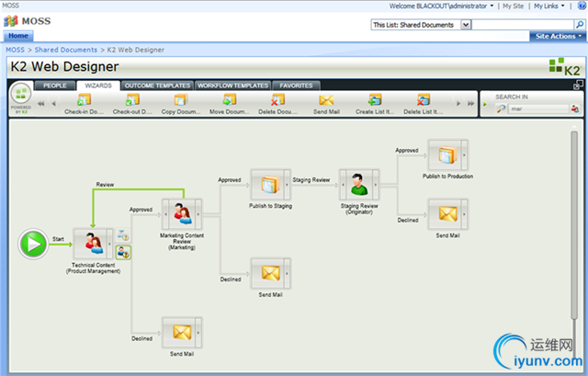Open the My Site link
Viewport: 588px width, 376px height.
tap(513, 6)
